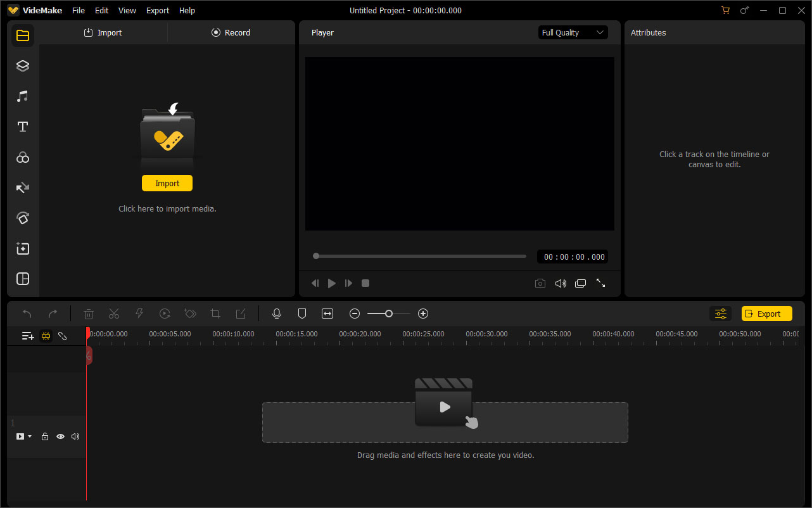
Task: Select the Text tool in the sidebar
Action: pyautogui.click(x=23, y=126)
